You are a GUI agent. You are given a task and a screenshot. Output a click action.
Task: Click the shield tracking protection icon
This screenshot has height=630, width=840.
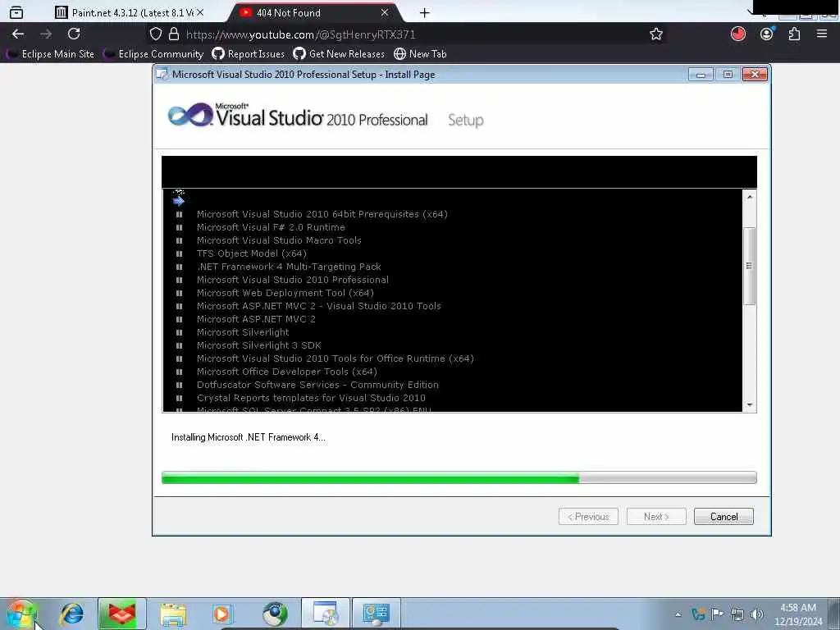click(x=155, y=34)
